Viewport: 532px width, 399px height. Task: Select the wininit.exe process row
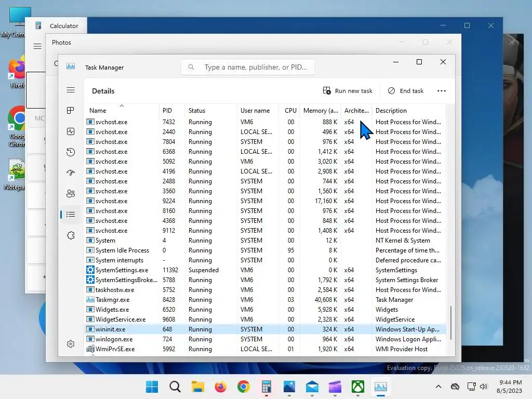(x=265, y=329)
